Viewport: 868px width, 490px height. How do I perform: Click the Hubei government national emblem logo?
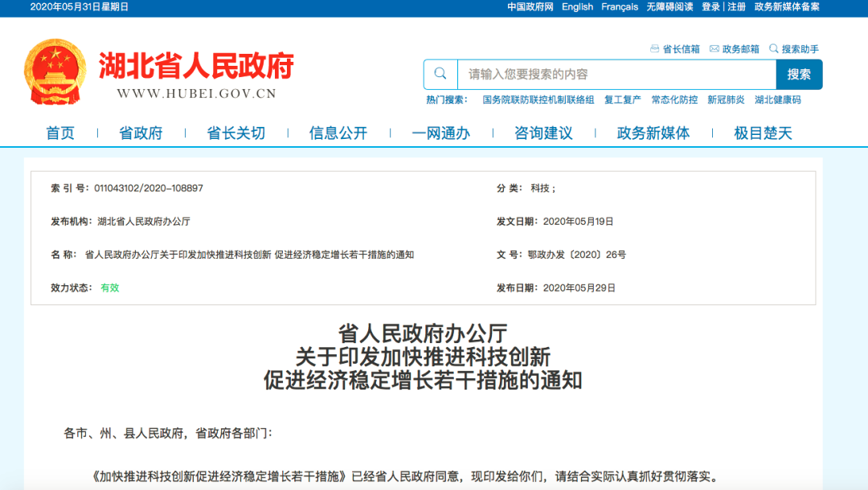(55, 71)
